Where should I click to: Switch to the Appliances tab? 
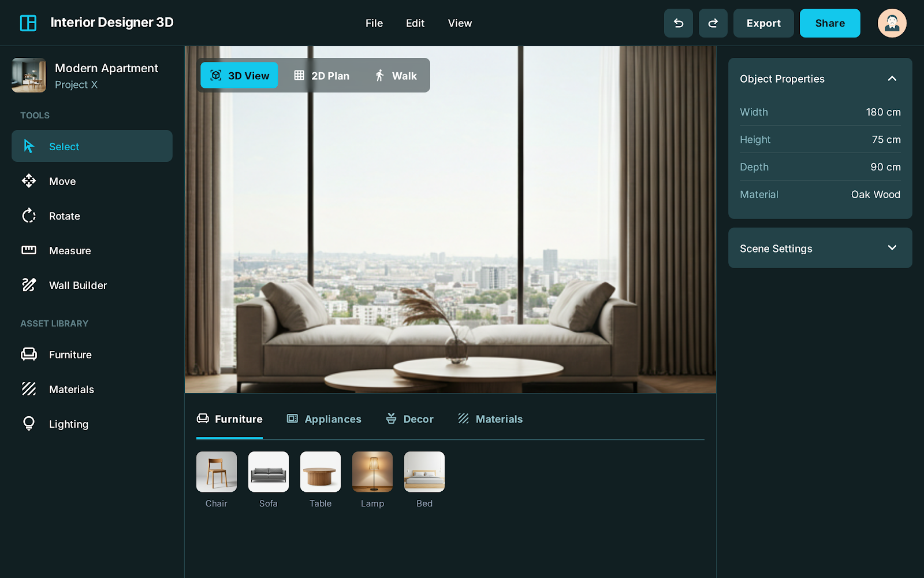point(324,418)
